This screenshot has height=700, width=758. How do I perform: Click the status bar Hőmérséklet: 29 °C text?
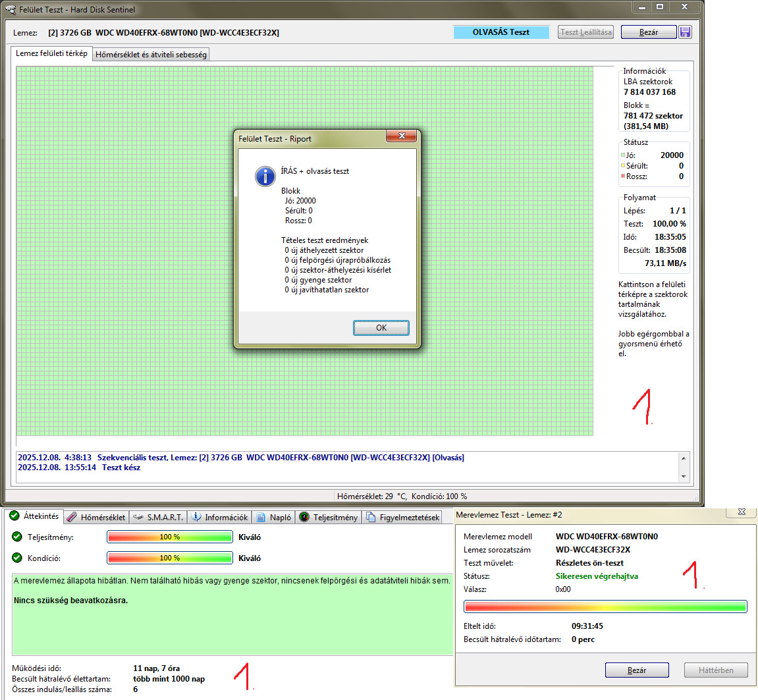[x=371, y=496]
